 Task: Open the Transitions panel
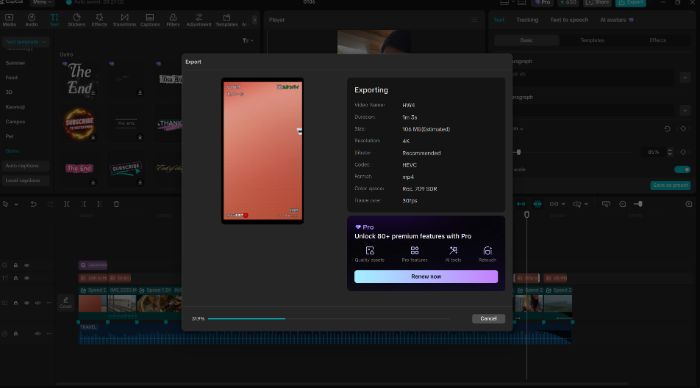124,20
